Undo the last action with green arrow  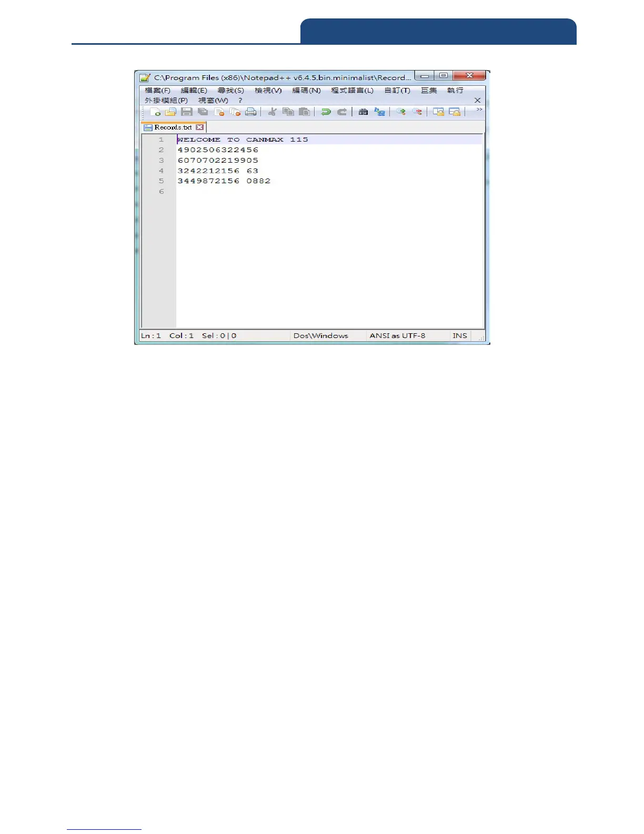(326, 112)
